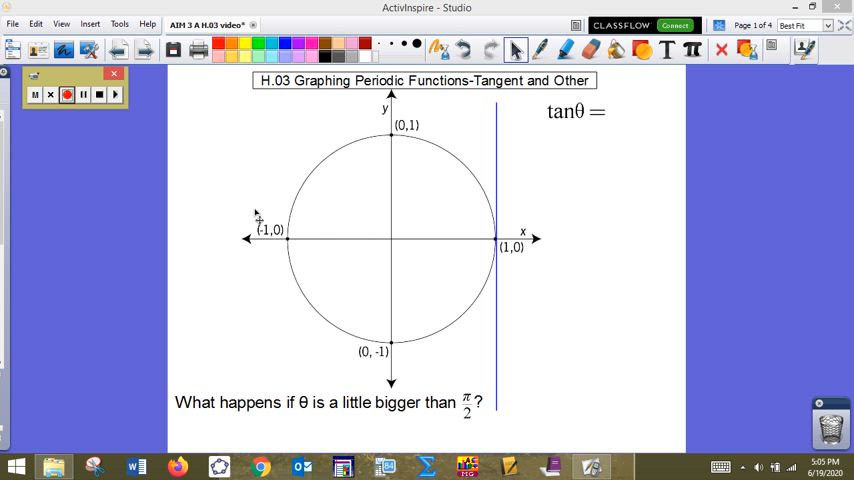Click the Switch Profile ID card icon
Screen dimensions: 854x480
[x=38, y=50]
